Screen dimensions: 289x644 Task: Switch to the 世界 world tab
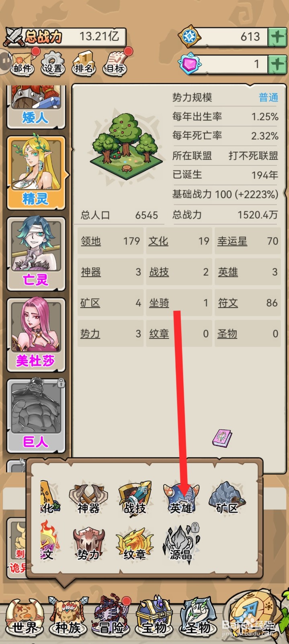24,619
